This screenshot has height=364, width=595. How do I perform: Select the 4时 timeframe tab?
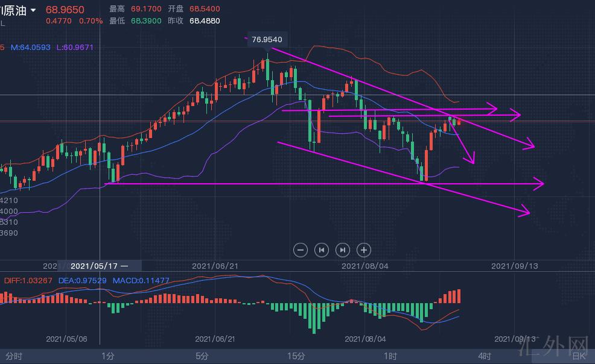click(484, 356)
